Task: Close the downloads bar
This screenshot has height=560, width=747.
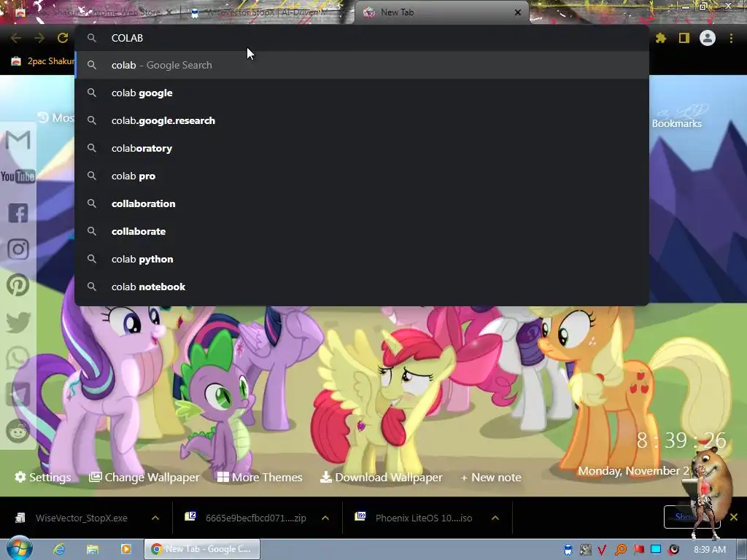Action: coord(734,517)
